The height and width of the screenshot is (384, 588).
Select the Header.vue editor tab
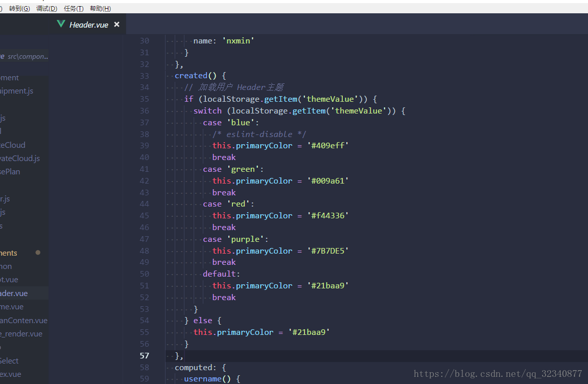click(x=88, y=25)
